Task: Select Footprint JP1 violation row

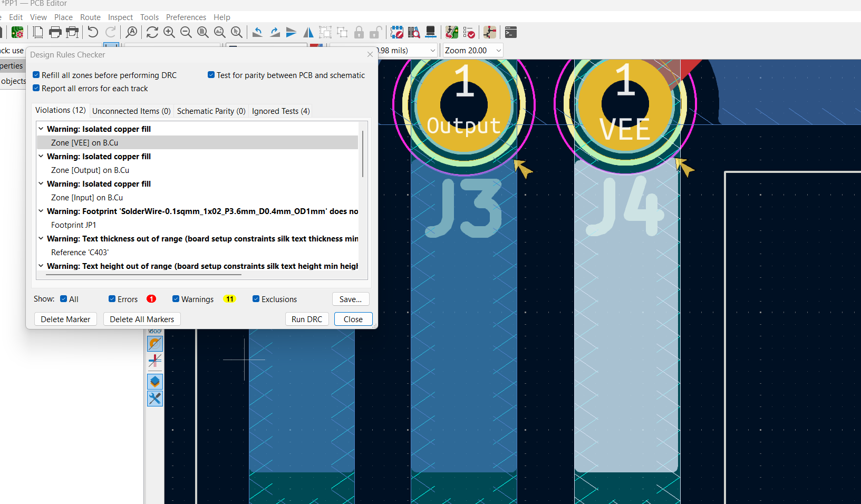Action: [197, 225]
